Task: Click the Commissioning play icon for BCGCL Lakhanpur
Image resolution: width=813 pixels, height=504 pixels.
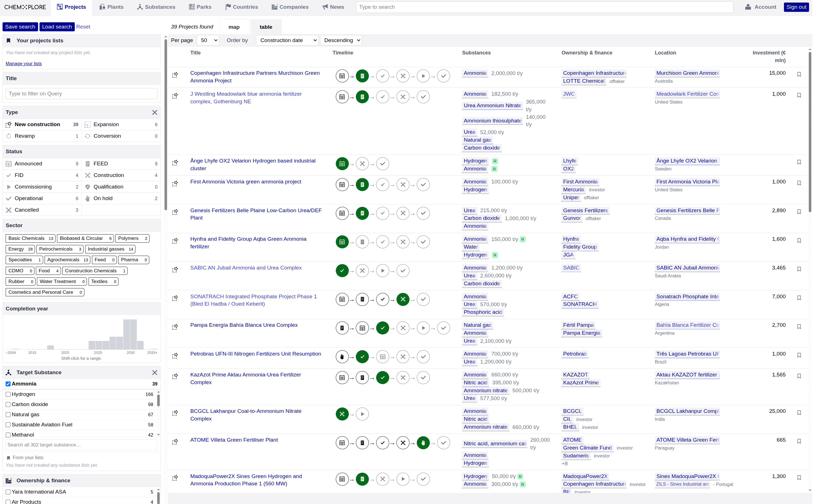Action: click(x=362, y=414)
